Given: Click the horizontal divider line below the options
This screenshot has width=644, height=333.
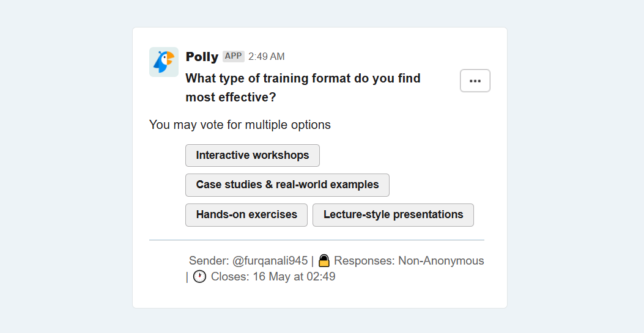Looking at the screenshot, I should [x=317, y=240].
